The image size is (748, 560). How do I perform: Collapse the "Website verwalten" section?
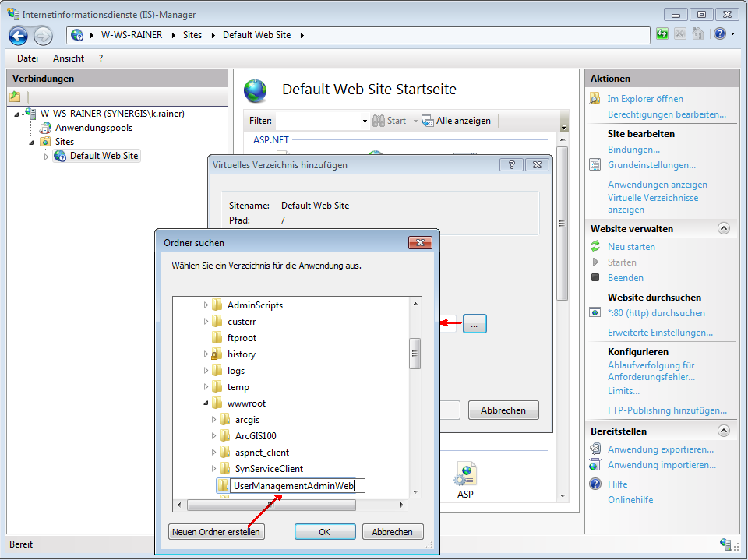tap(725, 228)
